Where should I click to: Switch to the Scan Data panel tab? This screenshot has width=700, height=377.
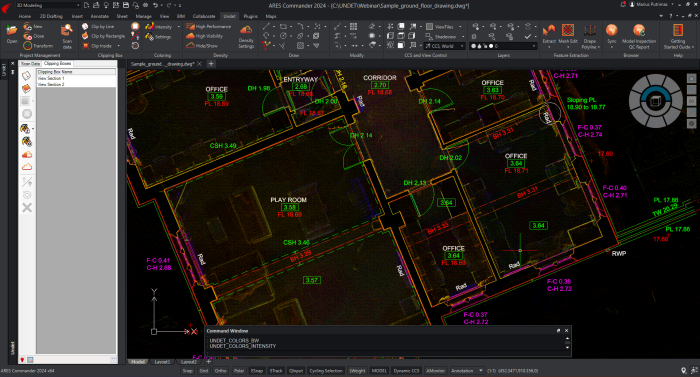pos(30,64)
